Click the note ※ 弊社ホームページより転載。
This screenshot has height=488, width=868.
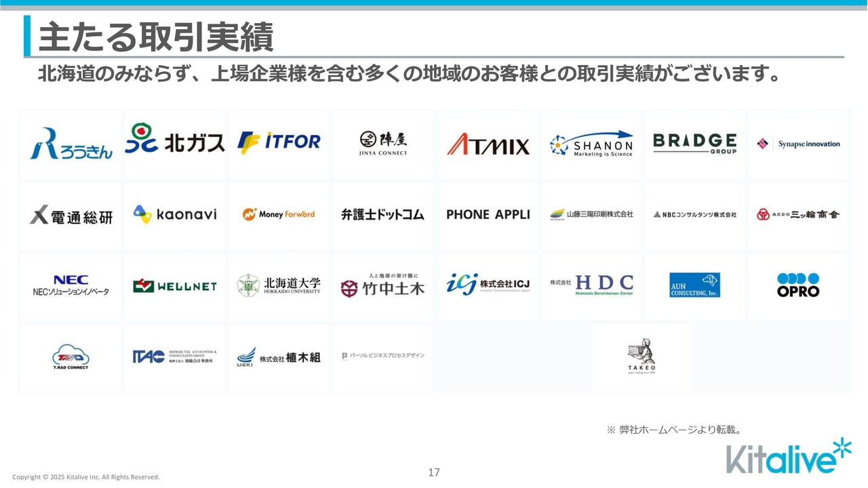point(674,430)
